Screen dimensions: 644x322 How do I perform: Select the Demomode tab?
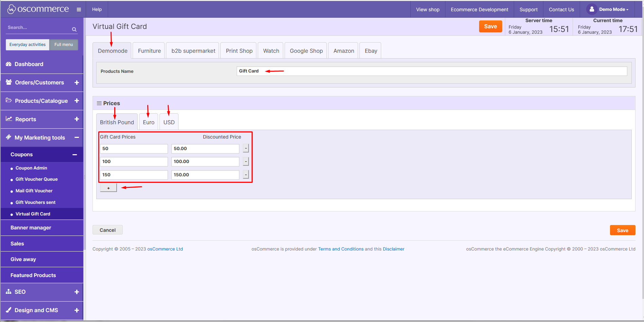tap(113, 51)
